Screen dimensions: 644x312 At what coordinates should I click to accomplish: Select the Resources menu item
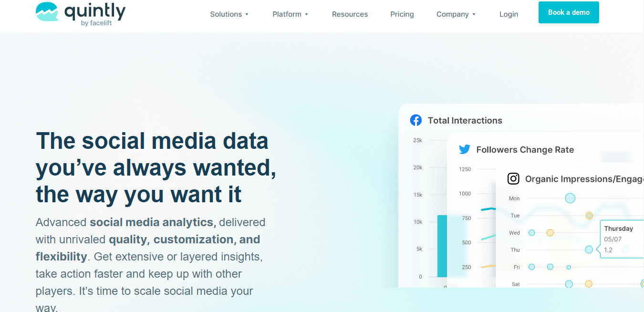(350, 14)
